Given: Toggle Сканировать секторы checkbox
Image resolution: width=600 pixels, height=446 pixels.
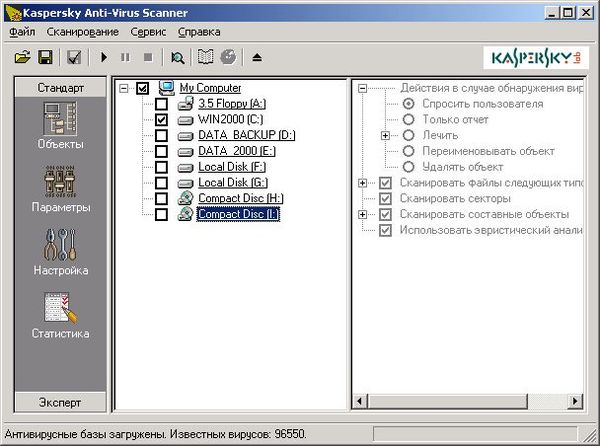Looking at the screenshot, I should pos(385,199).
